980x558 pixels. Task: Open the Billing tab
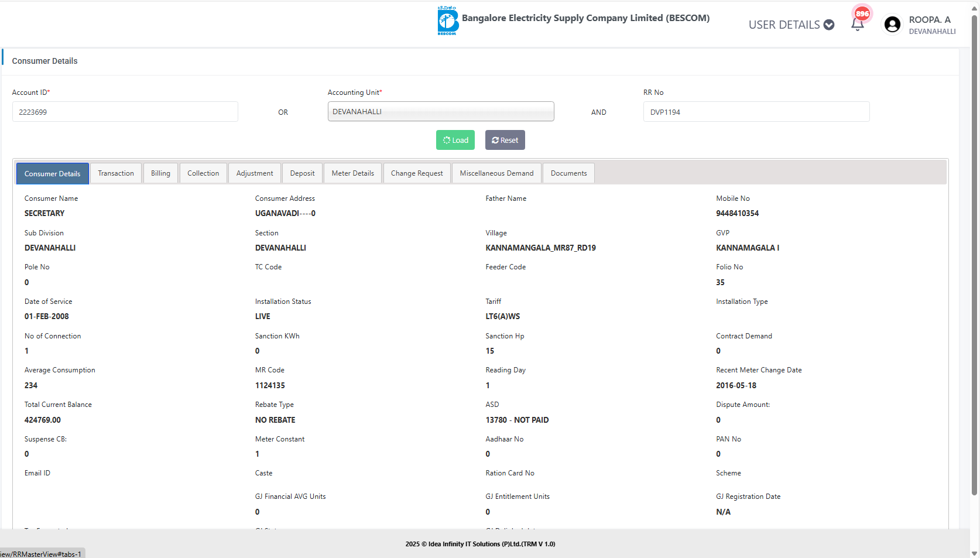click(x=160, y=173)
